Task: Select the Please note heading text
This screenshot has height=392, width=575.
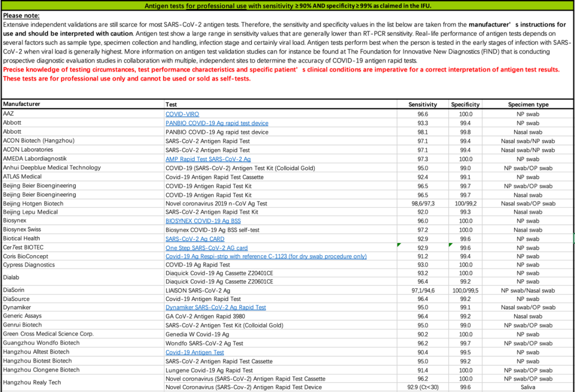Action: coord(21,16)
